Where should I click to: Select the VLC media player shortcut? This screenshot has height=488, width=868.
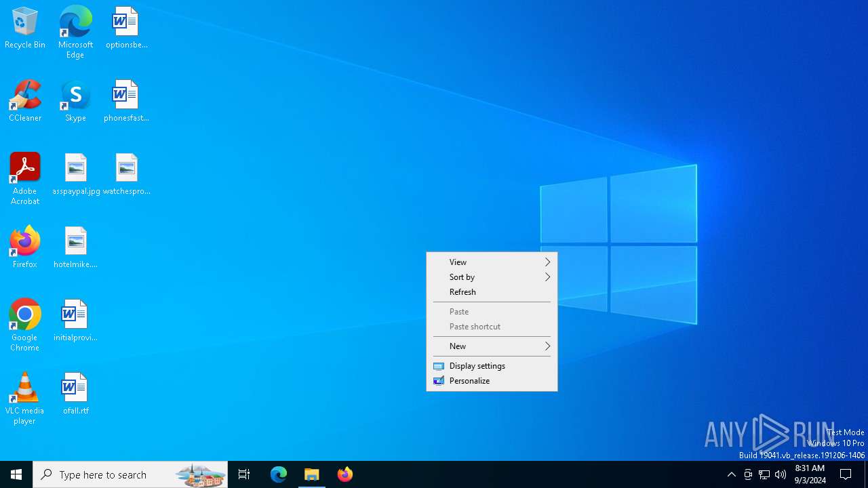coord(25,399)
